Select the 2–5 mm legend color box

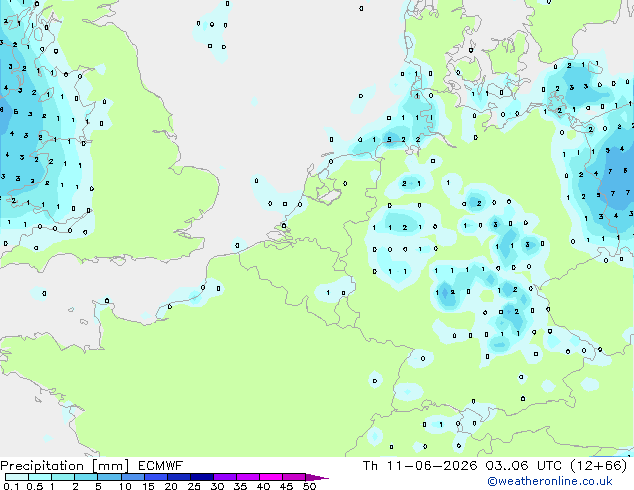(x=86, y=477)
